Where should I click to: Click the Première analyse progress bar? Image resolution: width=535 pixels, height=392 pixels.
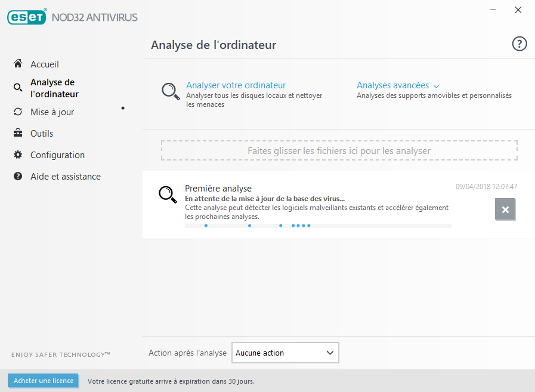click(x=317, y=226)
